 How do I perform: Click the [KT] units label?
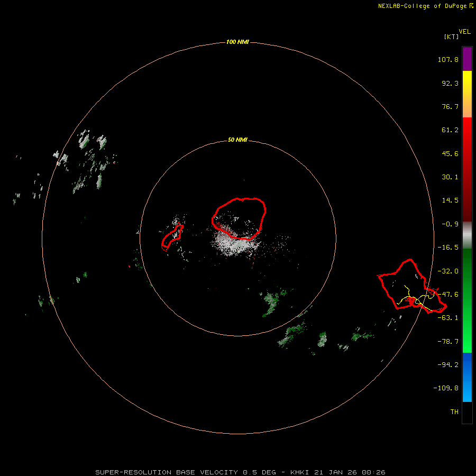coord(452,36)
